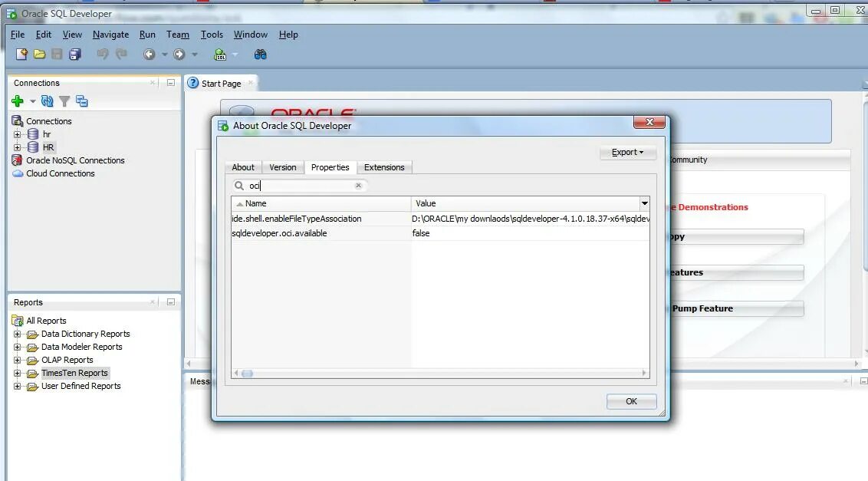Open file using the folder toolbar icon

point(39,54)
